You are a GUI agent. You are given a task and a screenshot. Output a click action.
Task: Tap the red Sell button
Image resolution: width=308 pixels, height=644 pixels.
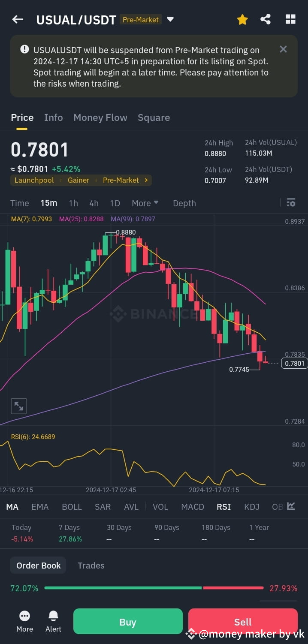pyautogui.click(x=243, y=622)
